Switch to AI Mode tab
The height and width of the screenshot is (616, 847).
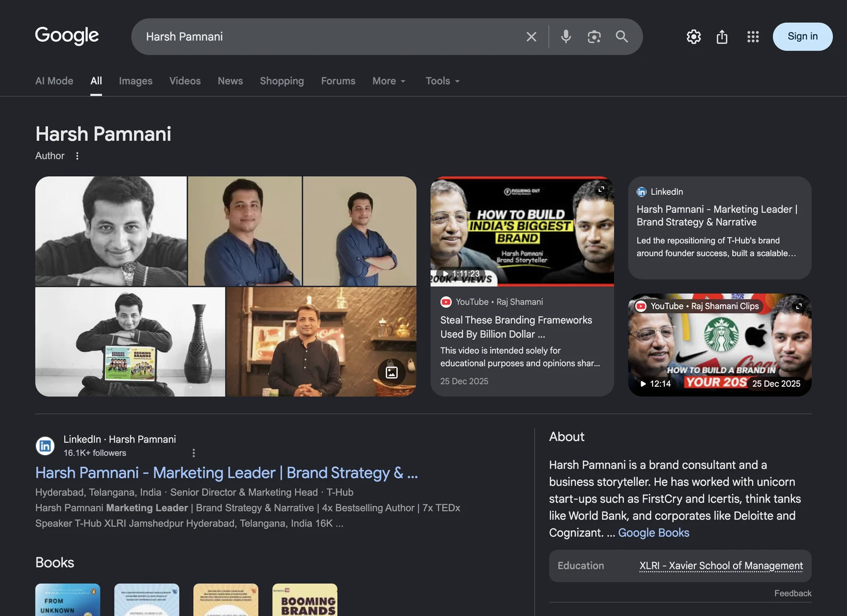tap(54, 81)
